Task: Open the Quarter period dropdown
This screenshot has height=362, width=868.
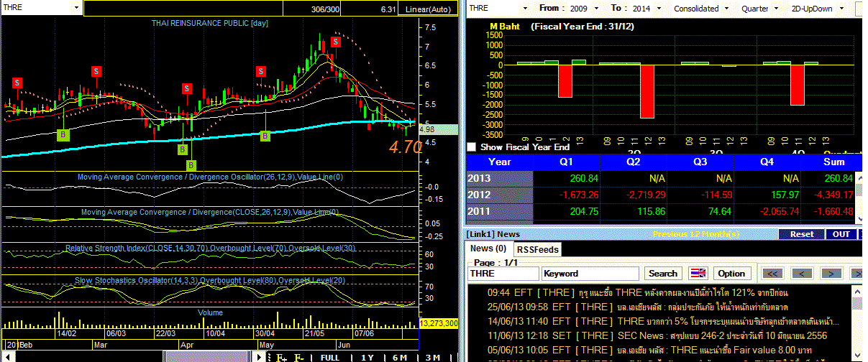Action: pos(775,9)
